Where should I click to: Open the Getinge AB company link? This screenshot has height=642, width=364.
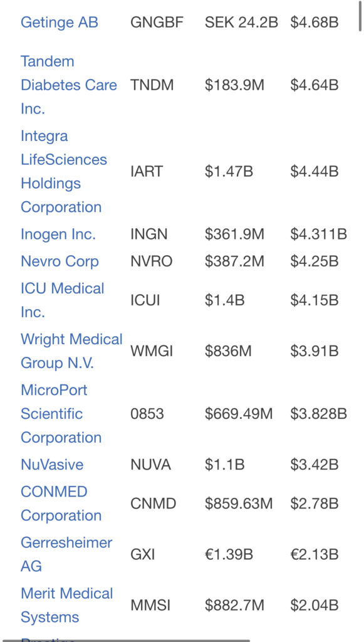(x=60, y=22)
